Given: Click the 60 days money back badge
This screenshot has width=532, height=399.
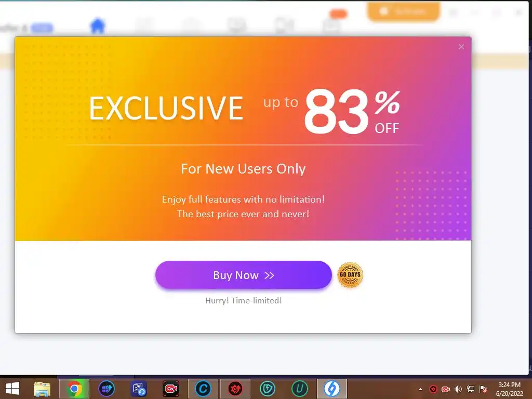Looking at the screenshot, I should [350, 275].
